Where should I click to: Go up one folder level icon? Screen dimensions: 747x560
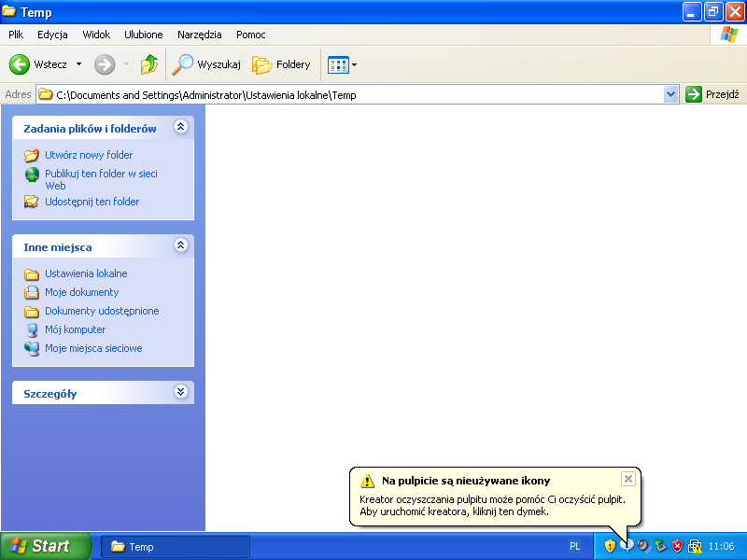(x=149, y=64)
